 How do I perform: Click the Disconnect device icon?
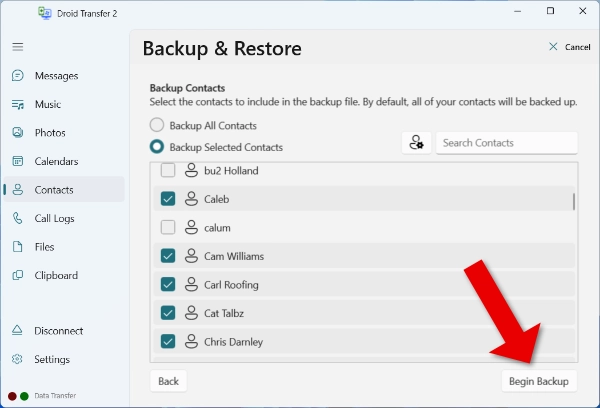pyautogui.click(x=17, y=331)
